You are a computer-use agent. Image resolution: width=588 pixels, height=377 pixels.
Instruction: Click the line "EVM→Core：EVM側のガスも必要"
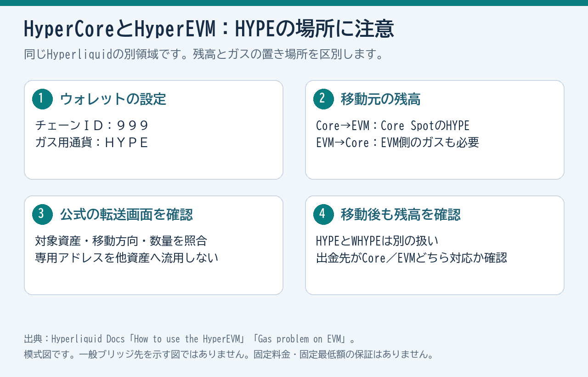click(397, 143)
